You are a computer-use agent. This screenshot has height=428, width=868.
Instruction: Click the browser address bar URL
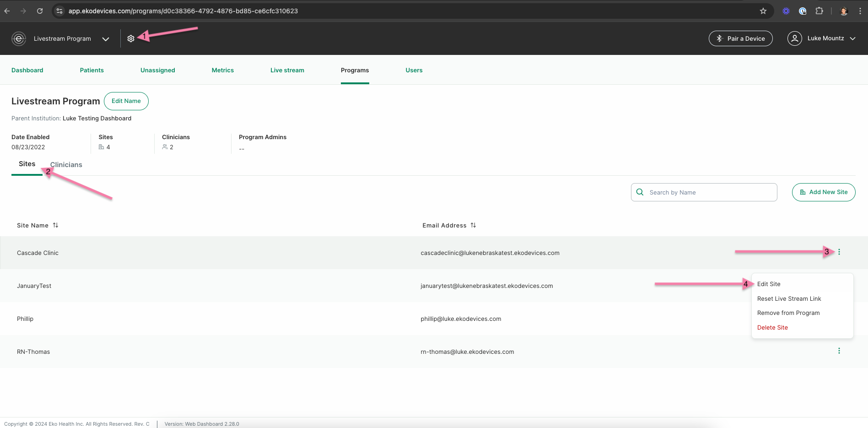pos(183,11)
